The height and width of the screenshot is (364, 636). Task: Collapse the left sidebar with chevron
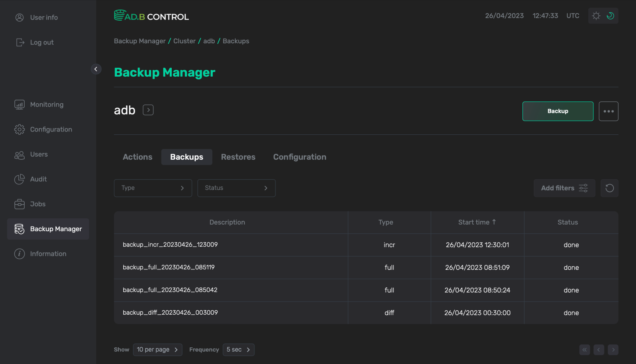click(x=96, y=69)
